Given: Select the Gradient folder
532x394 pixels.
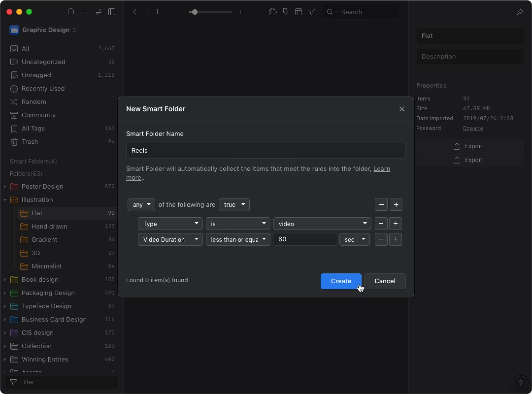Looking at the screenshot, I should point(67,239).
